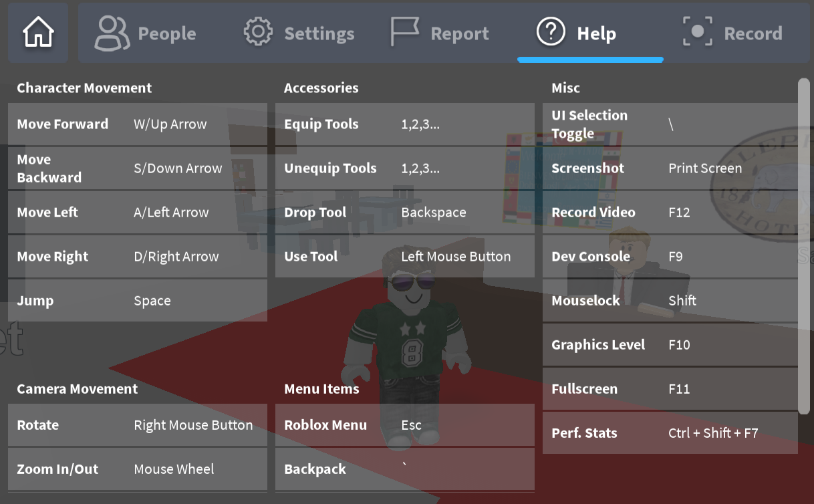
Task: Click the Move Backward label
Action: pyautogui.click(x=49, y=168)
